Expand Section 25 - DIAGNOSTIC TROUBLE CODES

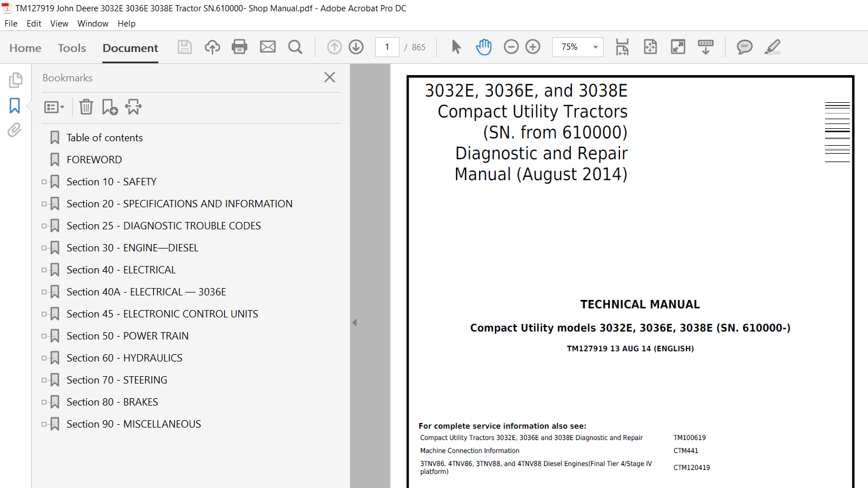coord(44,226)
